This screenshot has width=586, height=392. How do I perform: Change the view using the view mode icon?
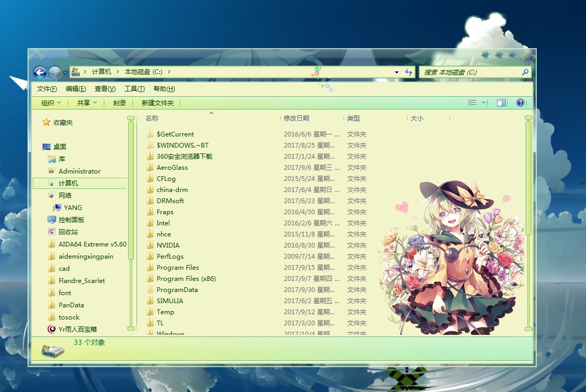point(472,102)
